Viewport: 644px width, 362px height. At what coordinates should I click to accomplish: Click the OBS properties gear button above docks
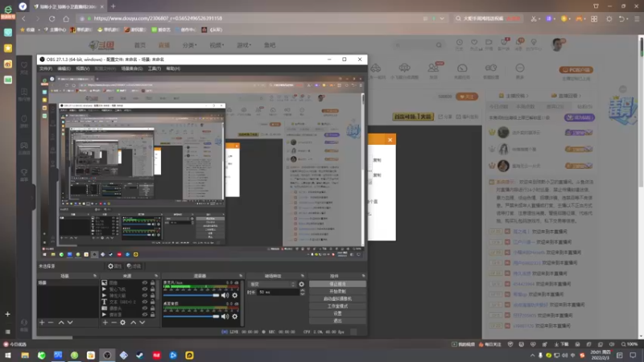tap(114, 266)
